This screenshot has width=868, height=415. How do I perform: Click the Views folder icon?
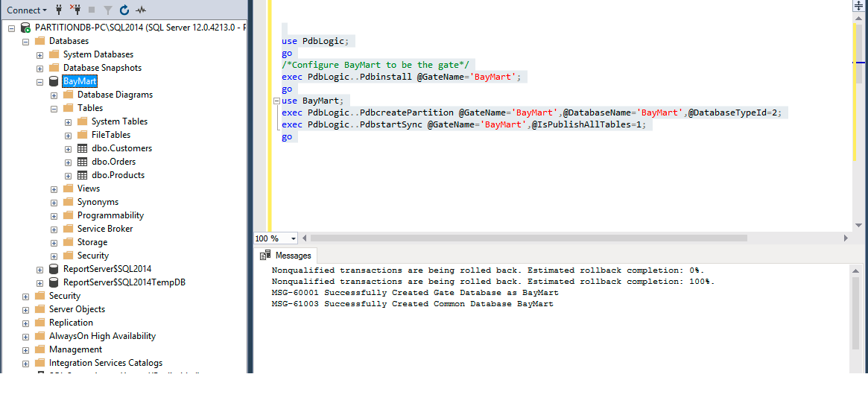click(x=68, y=189)
